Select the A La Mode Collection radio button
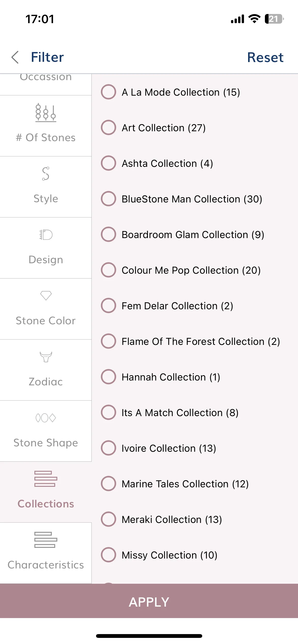Screen dimensions: 298x644 (109, 92)
